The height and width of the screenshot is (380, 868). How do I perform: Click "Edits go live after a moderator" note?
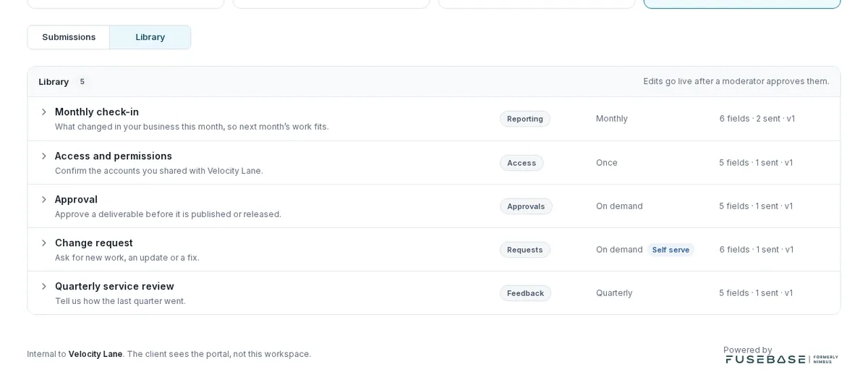pos(736,82)
